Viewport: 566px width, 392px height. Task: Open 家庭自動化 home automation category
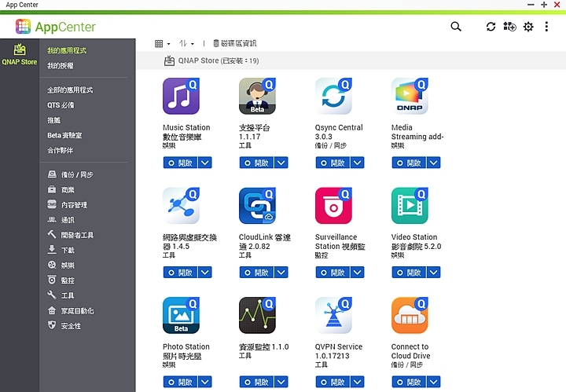click(71, 311)
